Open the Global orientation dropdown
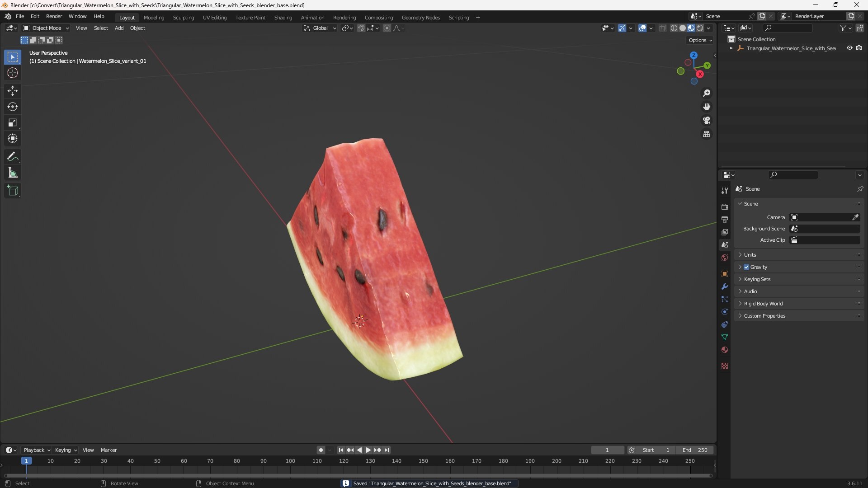 (x=320, y=28)
